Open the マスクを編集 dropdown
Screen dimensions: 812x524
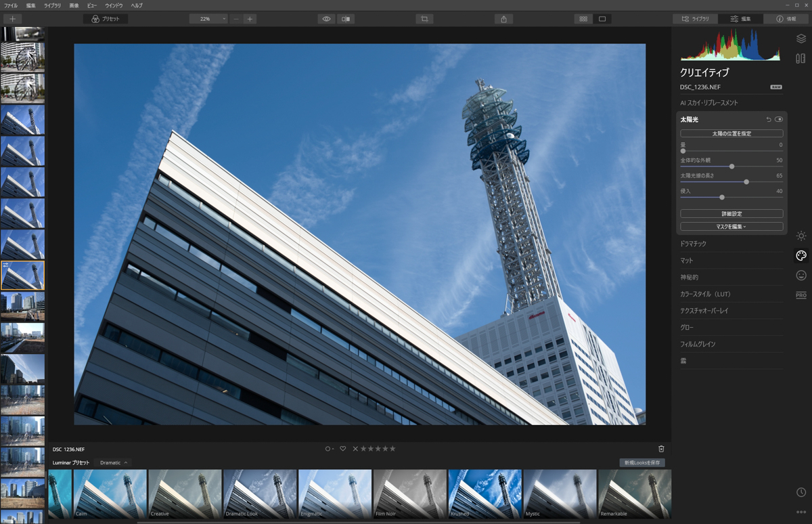(731, 227)
